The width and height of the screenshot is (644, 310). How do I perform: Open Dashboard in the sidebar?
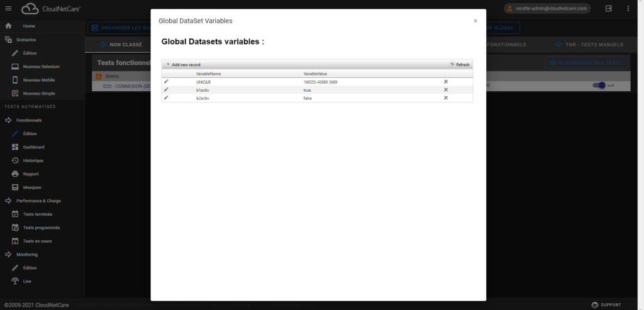pyautogui.click(x=33, y=147)
